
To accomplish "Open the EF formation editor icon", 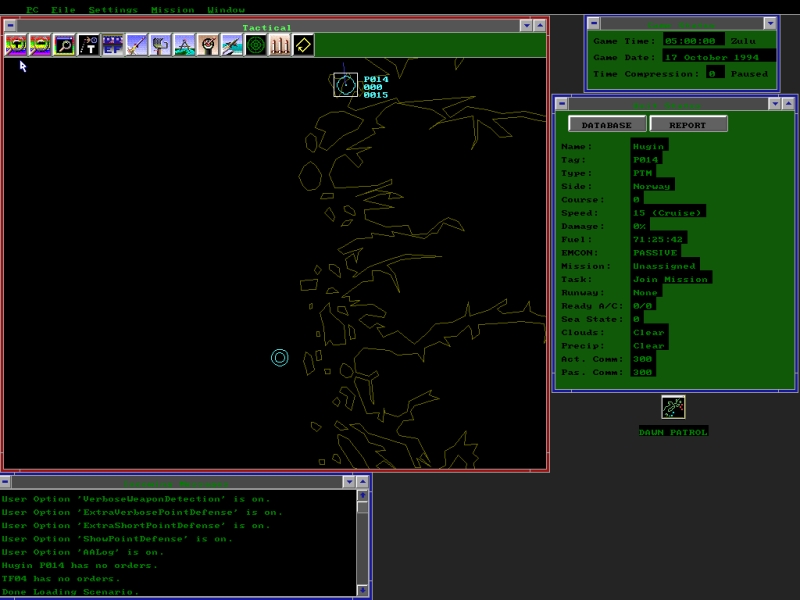I will pos(112,45).
